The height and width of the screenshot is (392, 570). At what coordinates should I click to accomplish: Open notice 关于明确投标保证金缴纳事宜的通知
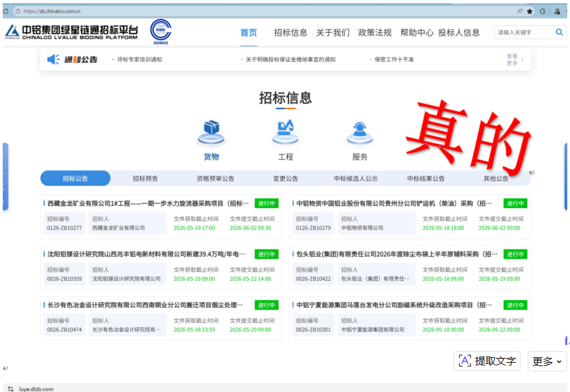(290, 59)
